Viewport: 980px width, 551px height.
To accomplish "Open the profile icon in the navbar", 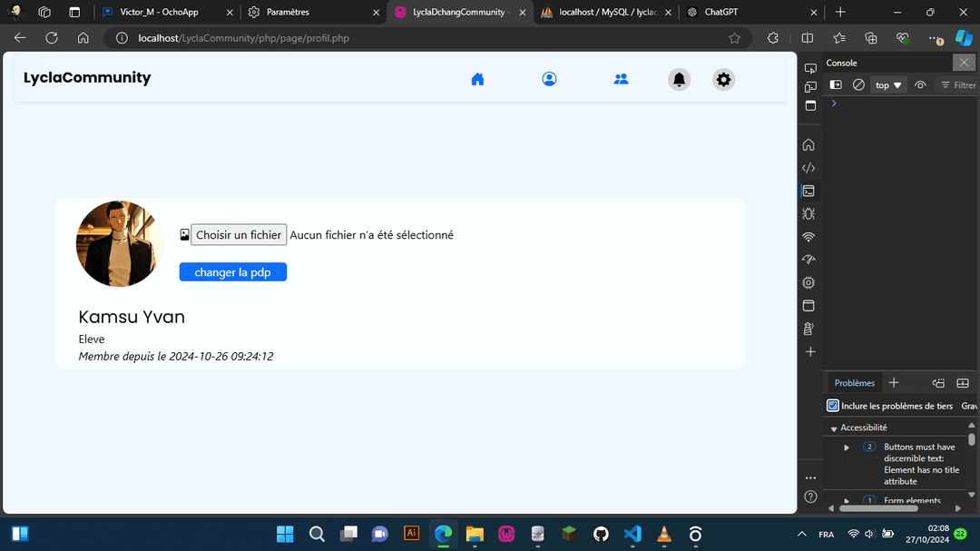I will (549, 80).
